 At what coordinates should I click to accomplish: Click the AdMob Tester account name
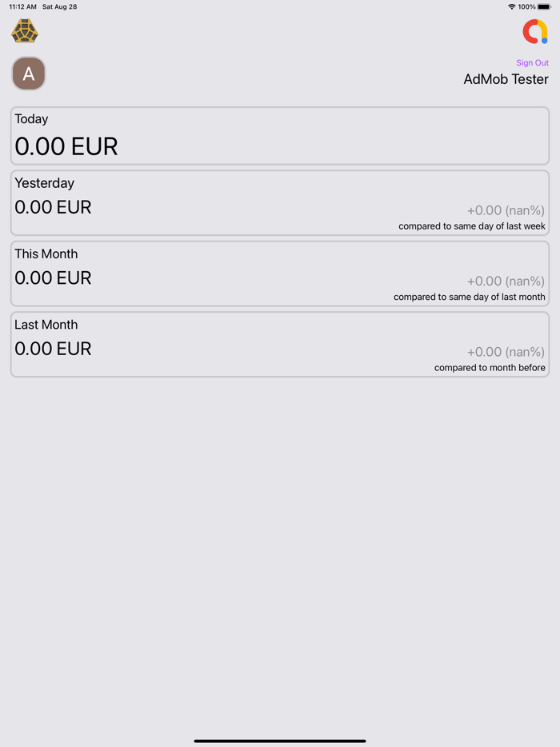506,79
